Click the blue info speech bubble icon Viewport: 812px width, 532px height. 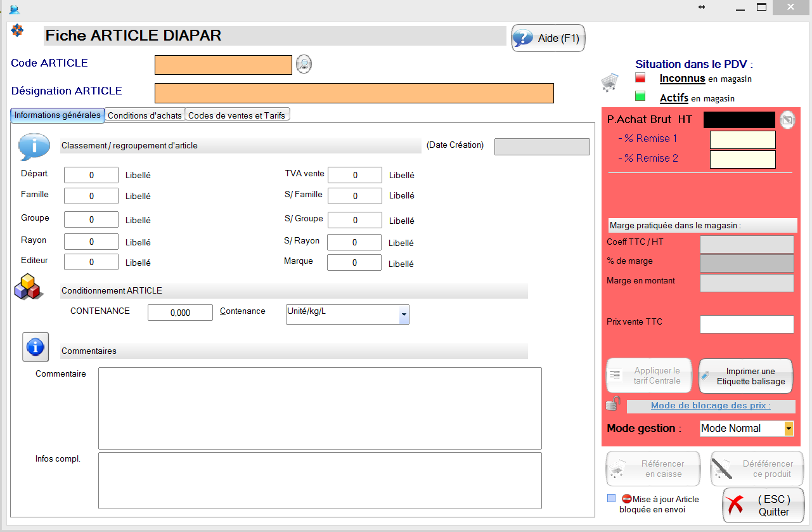coord(34,146)
